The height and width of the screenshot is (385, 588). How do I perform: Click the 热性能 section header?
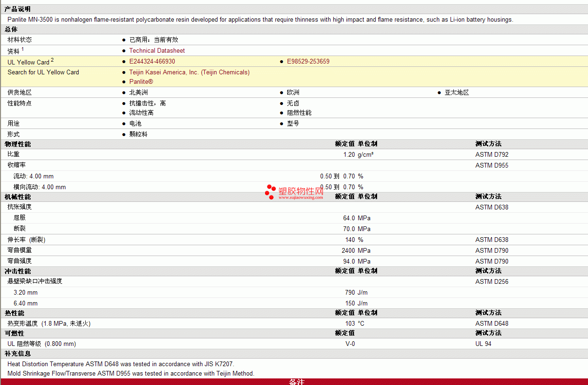click(14, 313)
